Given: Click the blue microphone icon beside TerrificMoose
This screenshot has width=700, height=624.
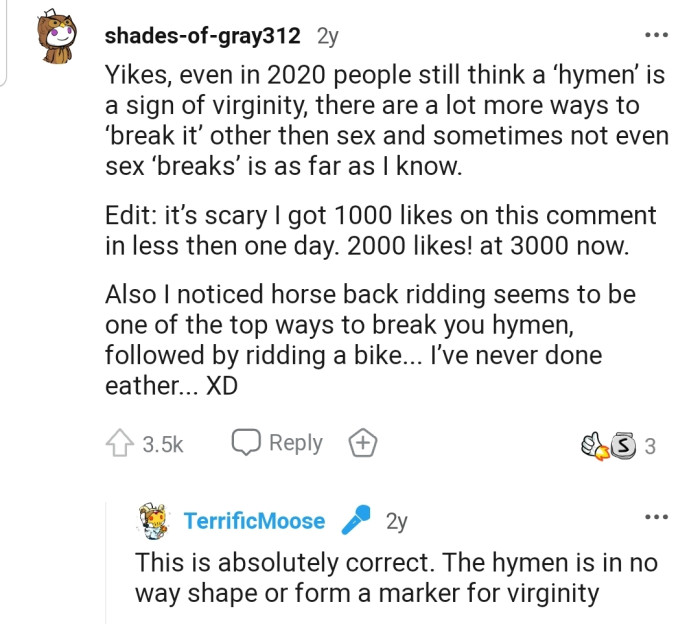Looking at the screenshot, I should (356, 520).
